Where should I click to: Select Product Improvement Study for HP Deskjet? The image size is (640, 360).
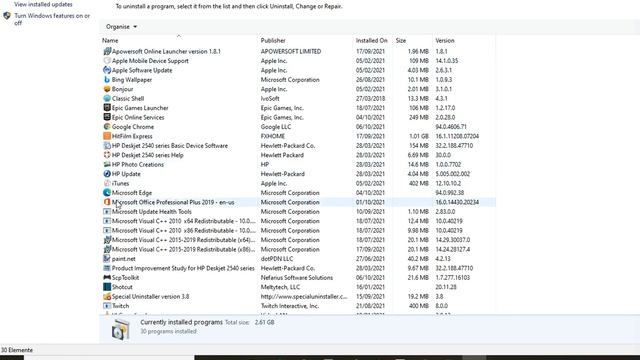click(x=183, y=268)
